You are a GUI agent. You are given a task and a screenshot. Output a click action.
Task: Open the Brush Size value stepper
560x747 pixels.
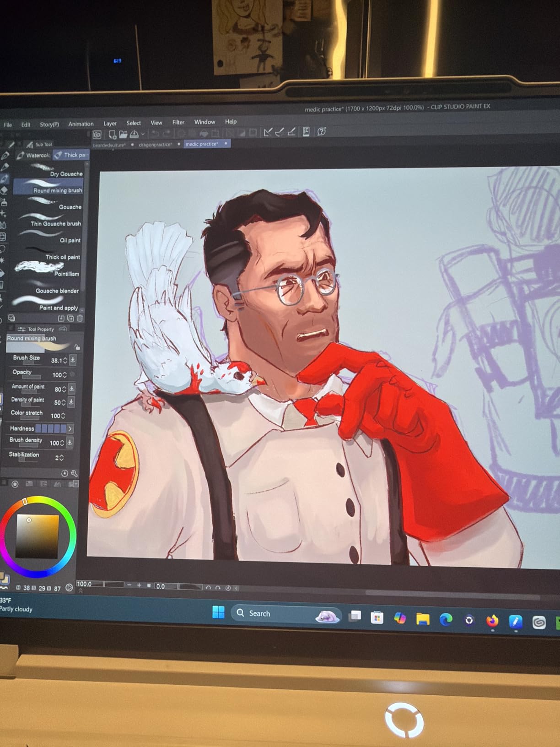pos(65,360)
